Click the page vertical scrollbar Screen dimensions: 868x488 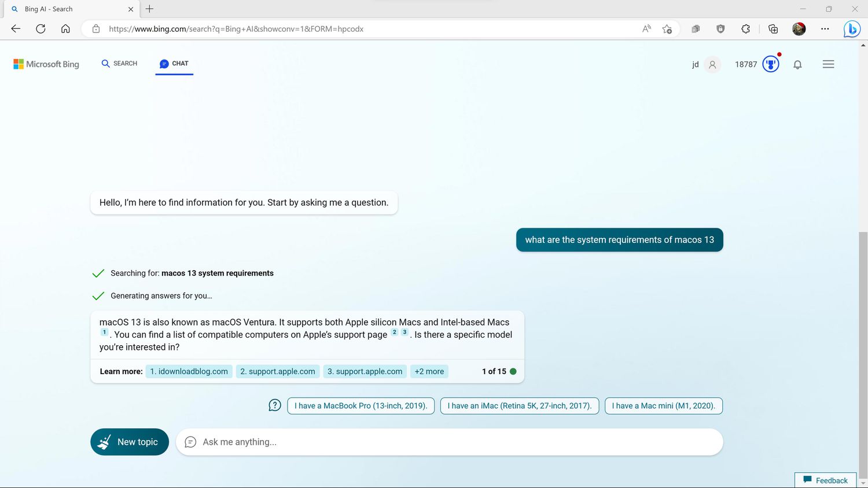[863, 347]
